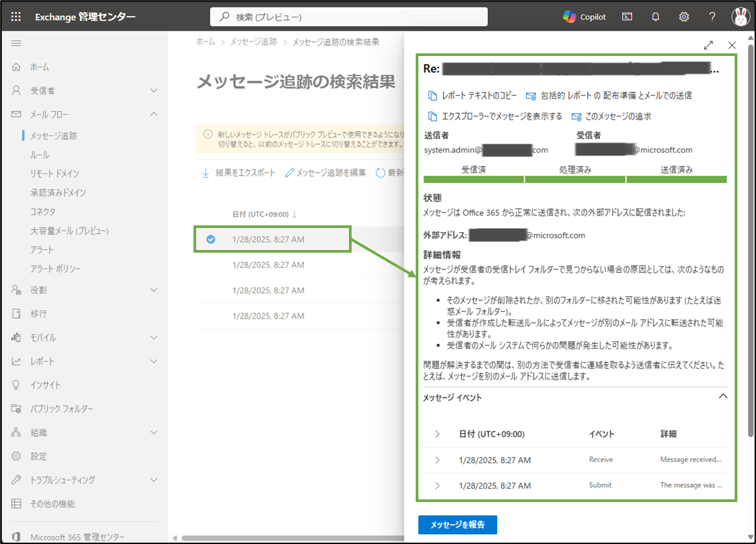Viewport: 756px width, 544px height.
Task: Click Copy report text link
Action: (x=472, y=95)
